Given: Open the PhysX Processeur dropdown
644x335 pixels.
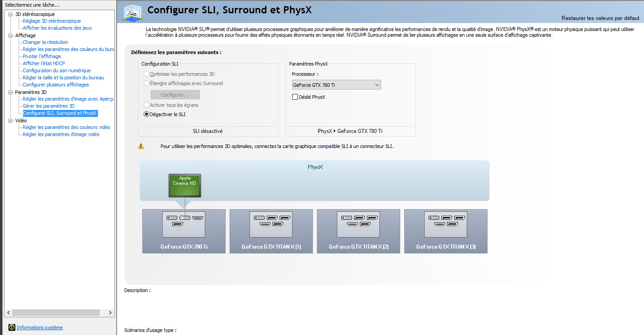Looking at the screenshot, I should click(x=336, y=85).
